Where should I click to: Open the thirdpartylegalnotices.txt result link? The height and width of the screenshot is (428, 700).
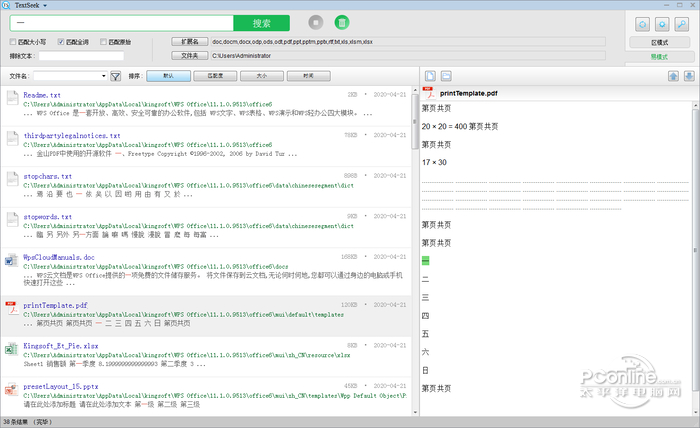tap(72, 136)
